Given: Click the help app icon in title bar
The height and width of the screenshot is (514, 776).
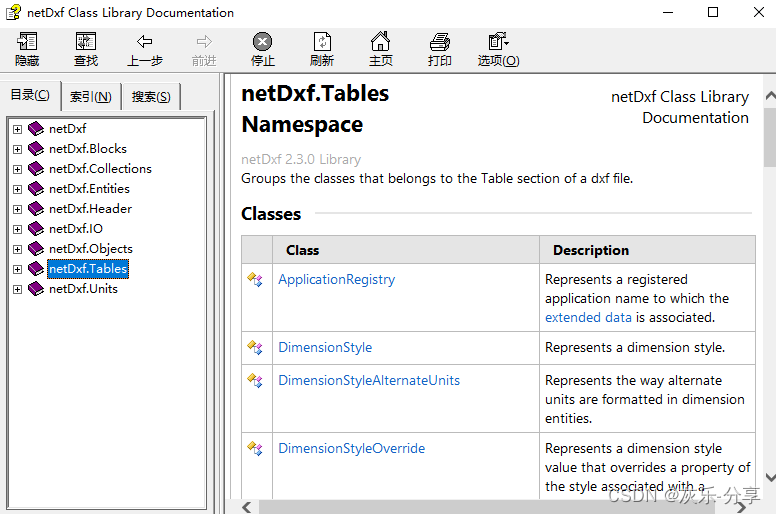Looking at the screenshot, I should (x=13, y=12).
